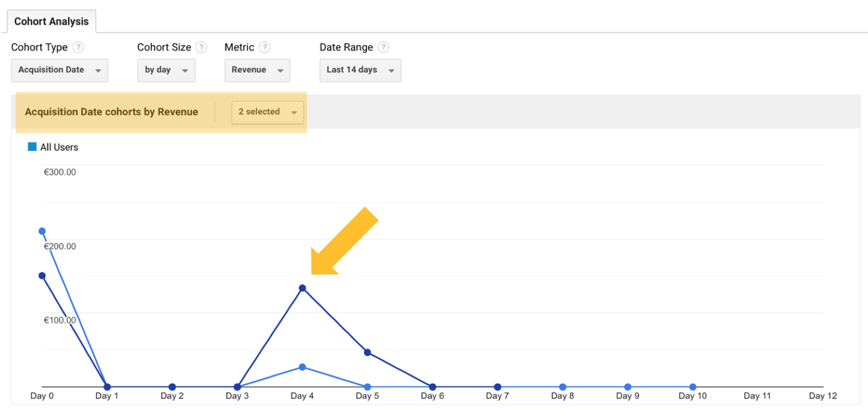Click the data point at Day 2

[172, 387]
